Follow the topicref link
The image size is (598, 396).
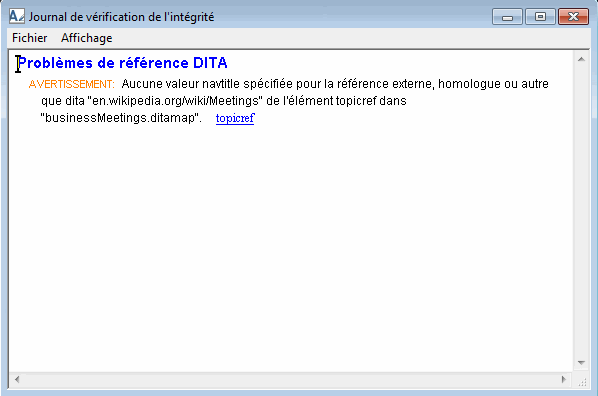coord(235,118)
